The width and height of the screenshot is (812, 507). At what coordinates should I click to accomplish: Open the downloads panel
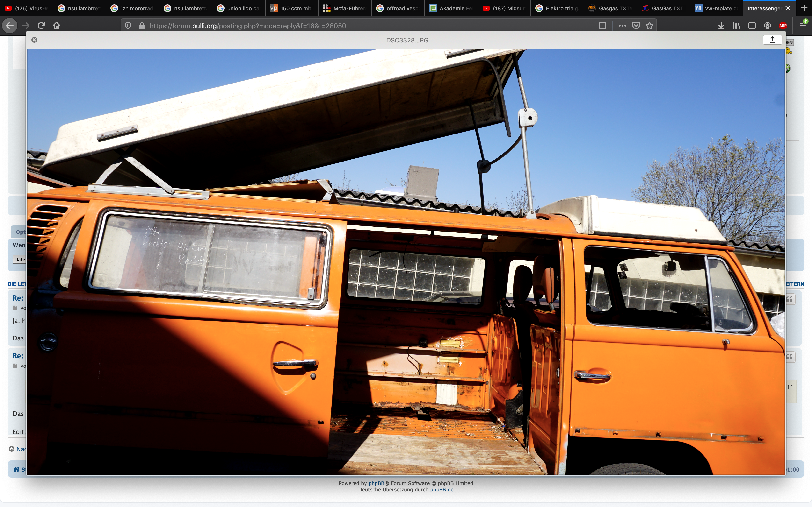coord(721,26)
